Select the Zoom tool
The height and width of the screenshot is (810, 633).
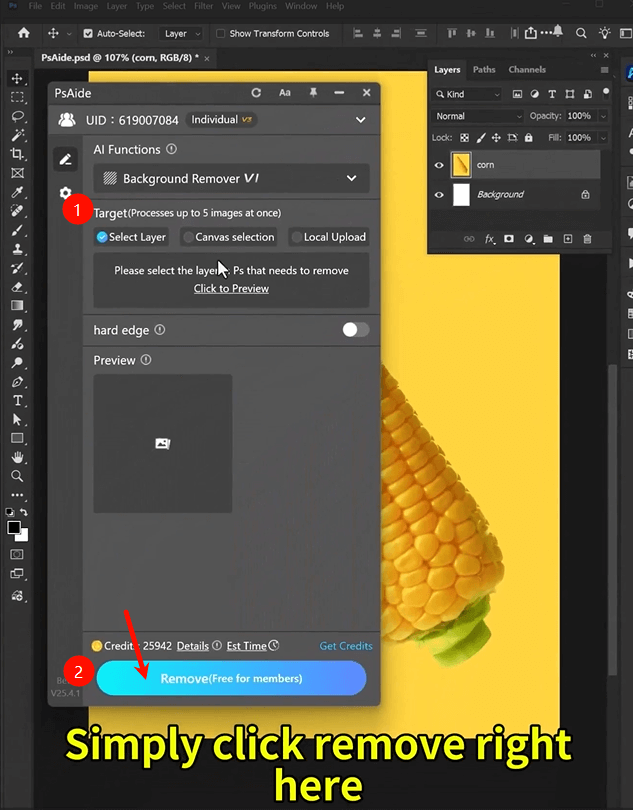coord(17,476)
